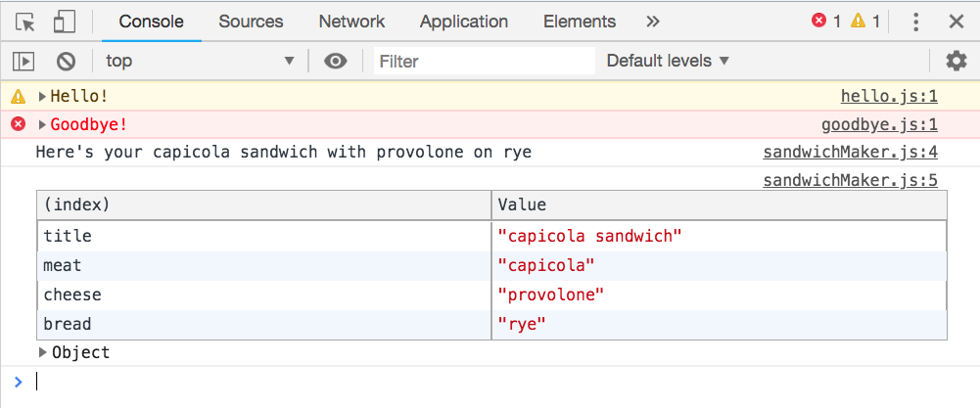The image size is (980, 408).
Task: Open console settings gear
Action: (956, 61)
